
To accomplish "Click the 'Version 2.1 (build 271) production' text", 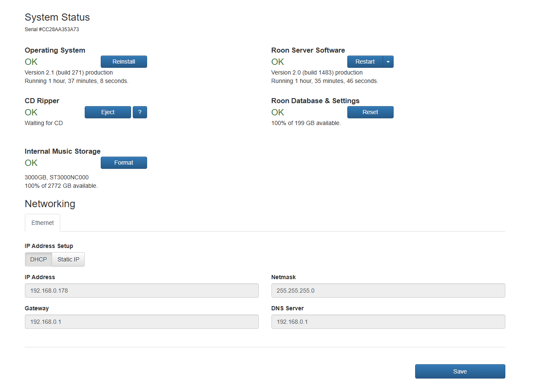I will (69, 72).
